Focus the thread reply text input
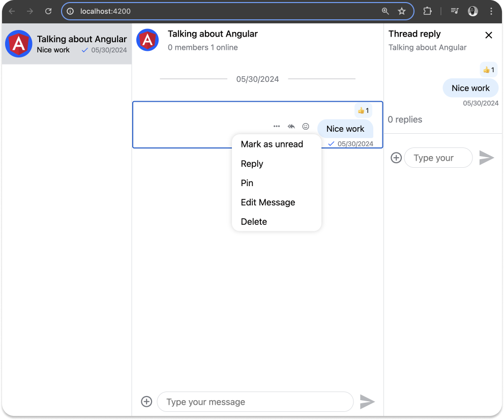Screen dimensions: 504x420 (x=438, y=158)
